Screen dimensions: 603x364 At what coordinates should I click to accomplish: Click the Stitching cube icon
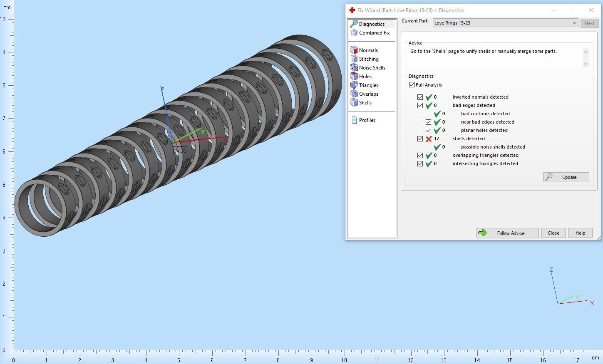pyautogui.click(x=354, y=59)
